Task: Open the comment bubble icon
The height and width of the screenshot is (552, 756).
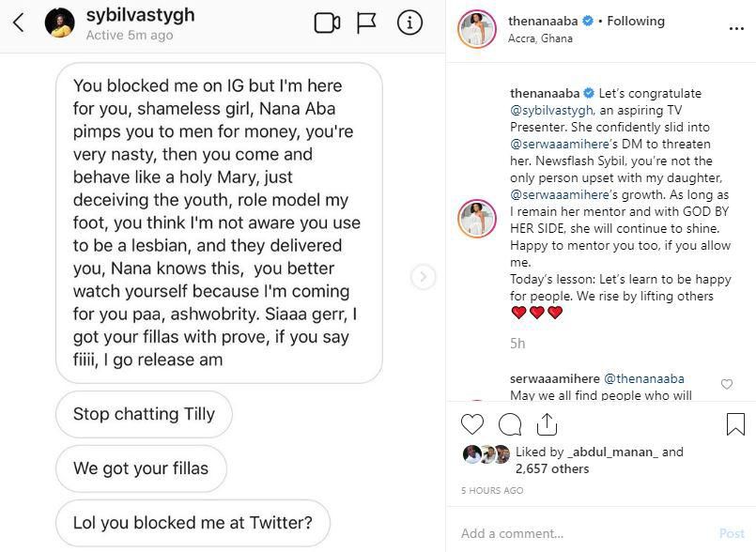Action: click(510, 424)
